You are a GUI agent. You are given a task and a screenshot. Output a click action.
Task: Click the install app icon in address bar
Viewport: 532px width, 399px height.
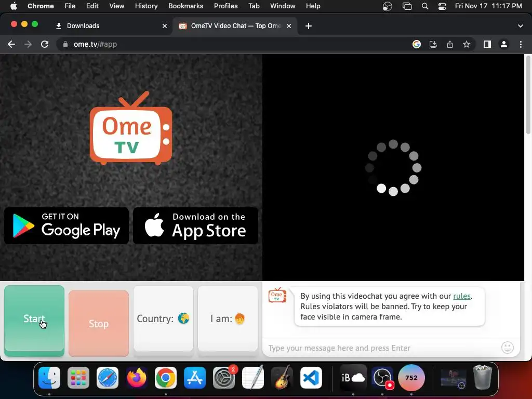tap(433, 44)
